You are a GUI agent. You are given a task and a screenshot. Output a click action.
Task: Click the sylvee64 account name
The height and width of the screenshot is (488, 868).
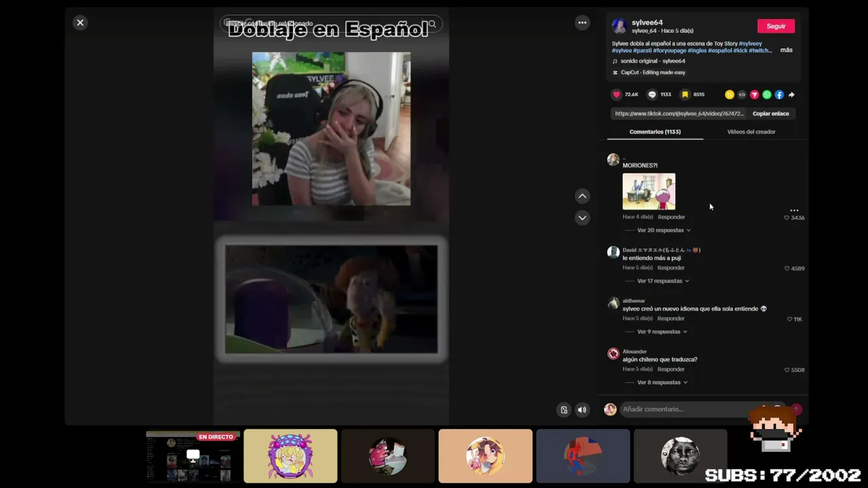(x=648, y=22)
